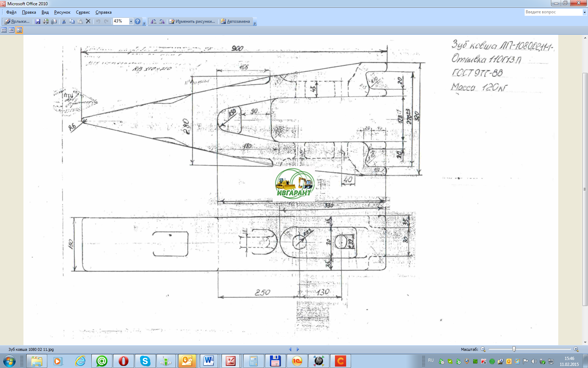Open the Справка menu
Image resolution: width=588 pixels, height=368 pixels.
click(x=104, y=12)
